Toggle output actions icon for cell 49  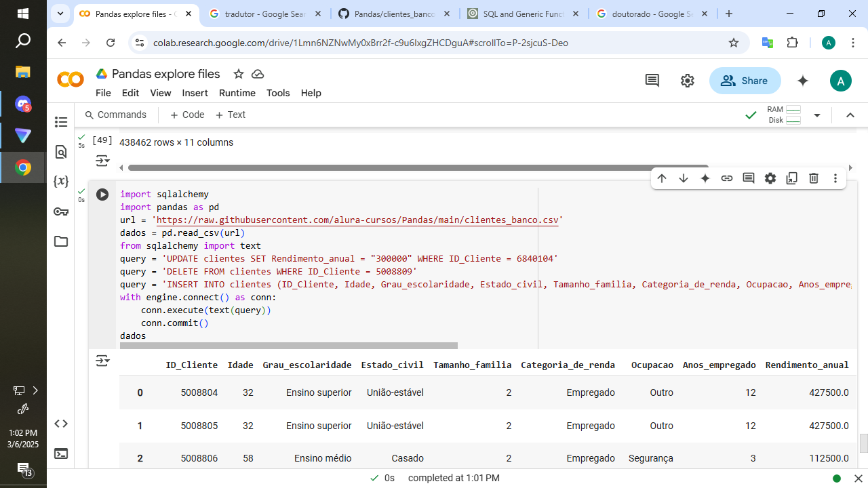(x=102, y=161)
